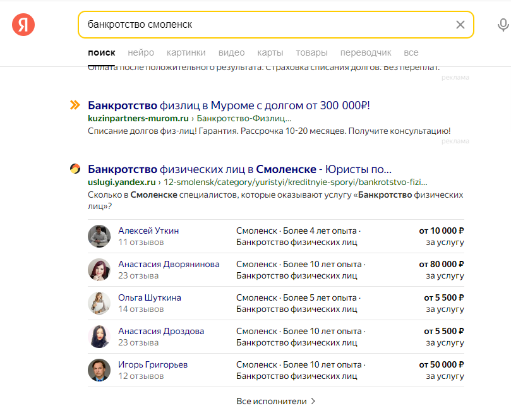
Task: Visit the kuzinpartners-murom.ru domain link
Action: pos(138,118)
